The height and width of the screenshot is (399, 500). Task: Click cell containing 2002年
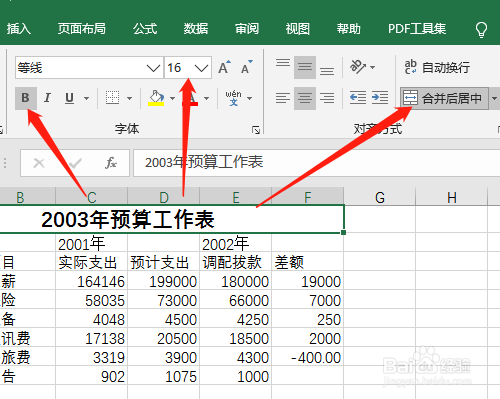(x=235, y=244)
